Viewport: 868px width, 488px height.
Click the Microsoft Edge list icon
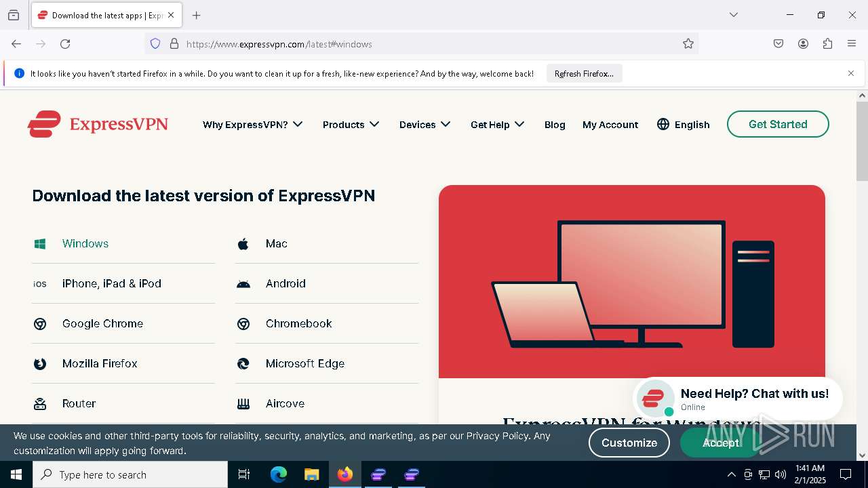243,364
